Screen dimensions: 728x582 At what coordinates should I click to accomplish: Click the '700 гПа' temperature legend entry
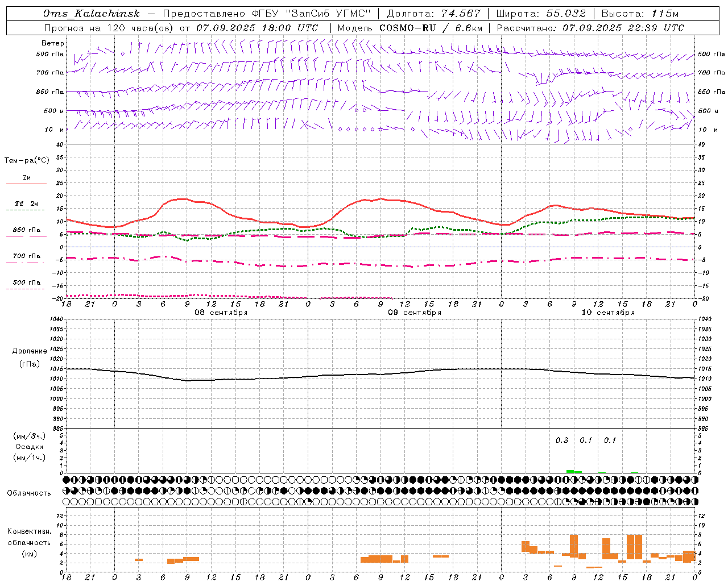pos(27,256)
